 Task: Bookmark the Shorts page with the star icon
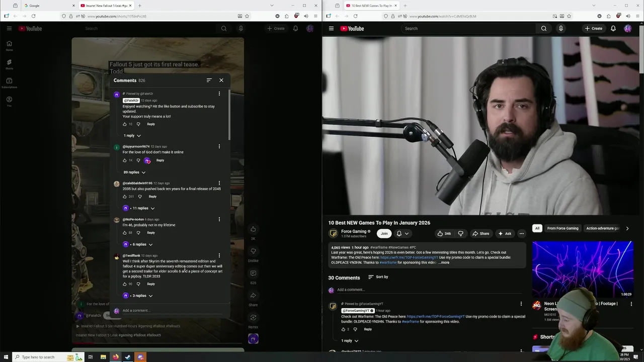(x=247, y=16)
